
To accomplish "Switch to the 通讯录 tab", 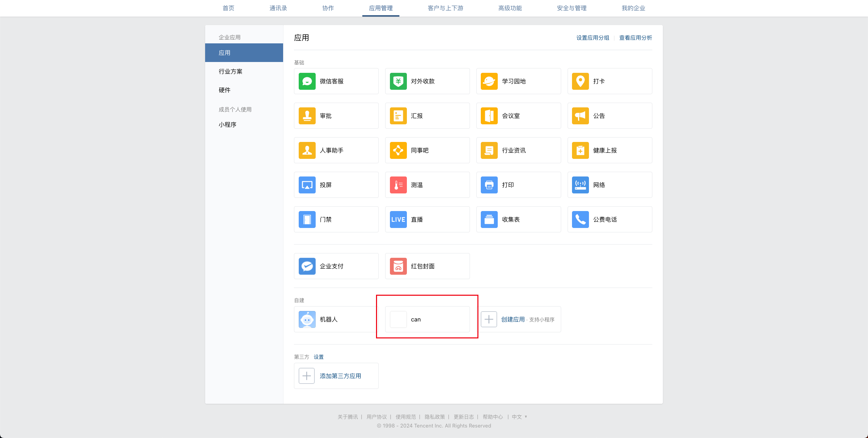I will pyautogui.click(x=278, y=8).
